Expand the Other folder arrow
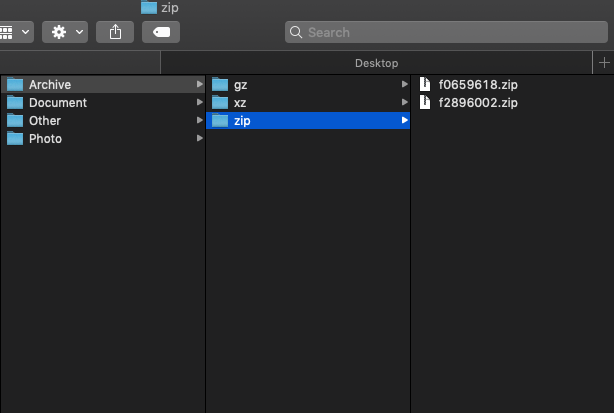This screenshot has width=614, height=413. click(200, 120)
